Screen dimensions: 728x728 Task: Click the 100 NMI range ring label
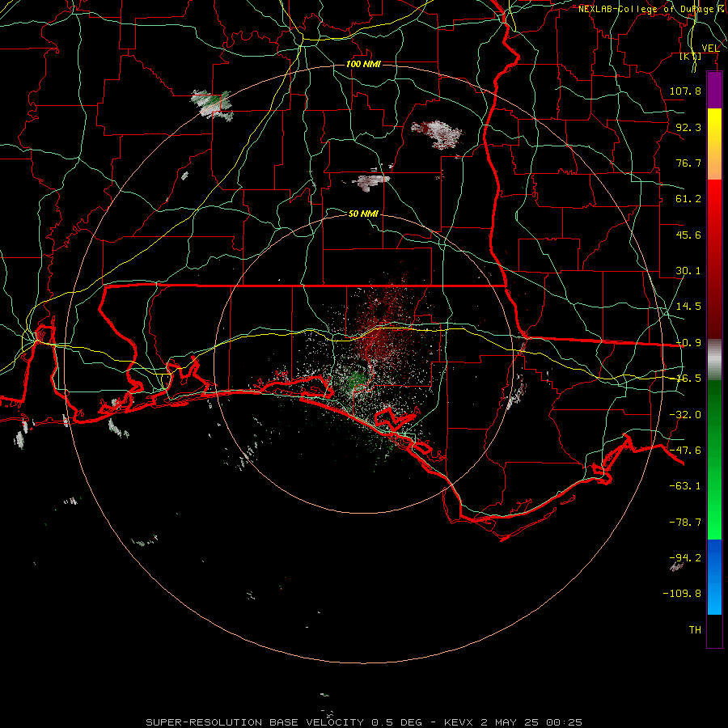coord(363,64)
